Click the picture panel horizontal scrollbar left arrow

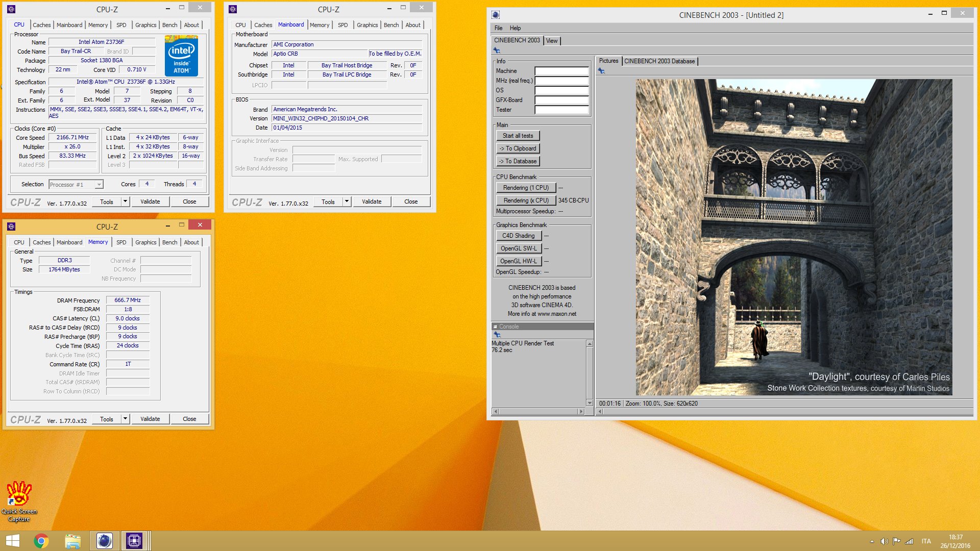tap(600, 411)
